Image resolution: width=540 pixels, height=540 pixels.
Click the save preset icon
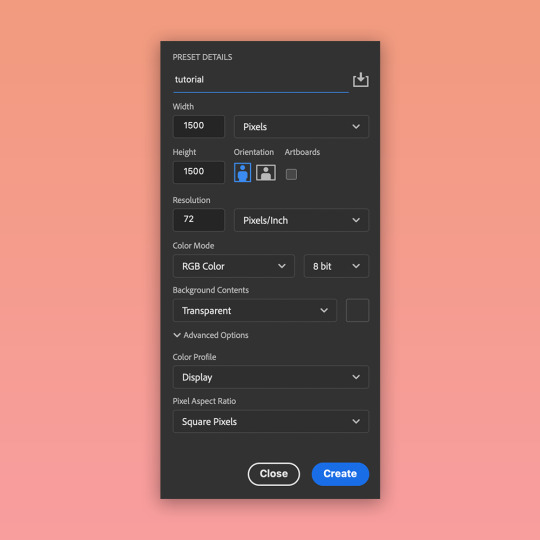(x=361, y=80)
